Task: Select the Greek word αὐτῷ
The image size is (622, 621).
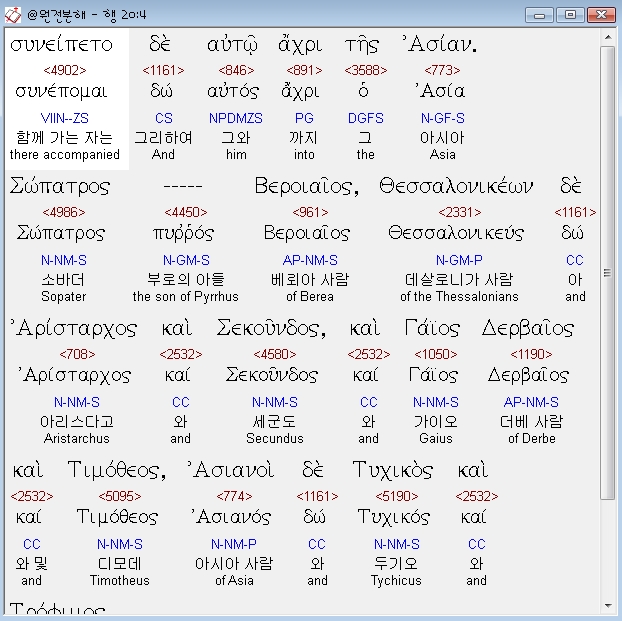Action: point(232,44)
